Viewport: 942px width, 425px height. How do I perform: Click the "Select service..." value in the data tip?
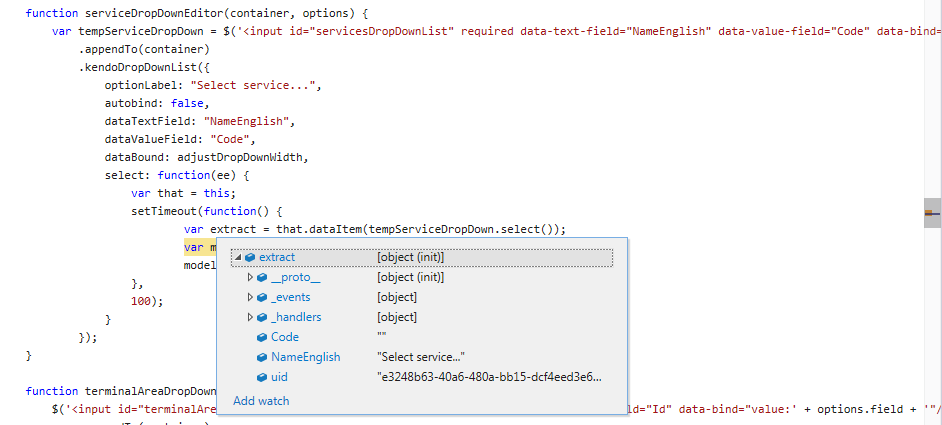(421, 357)
